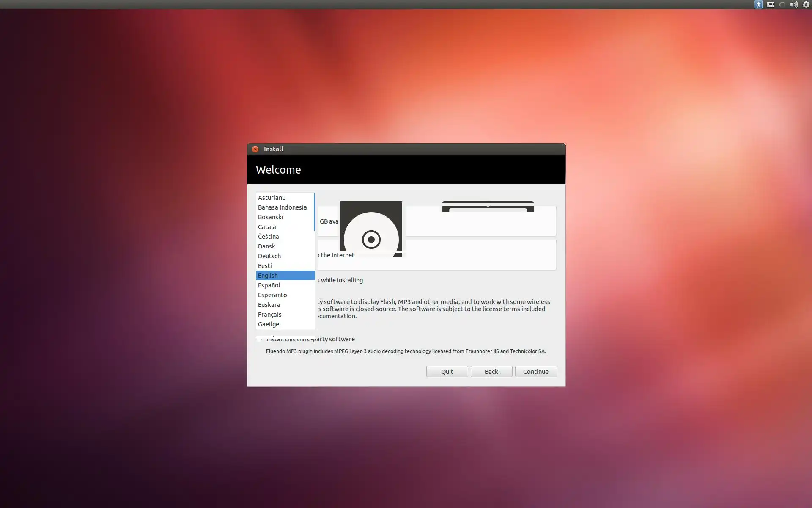Screen dimensions: 812x508
Task: Quit the installer
Action: tap(447, 371)
